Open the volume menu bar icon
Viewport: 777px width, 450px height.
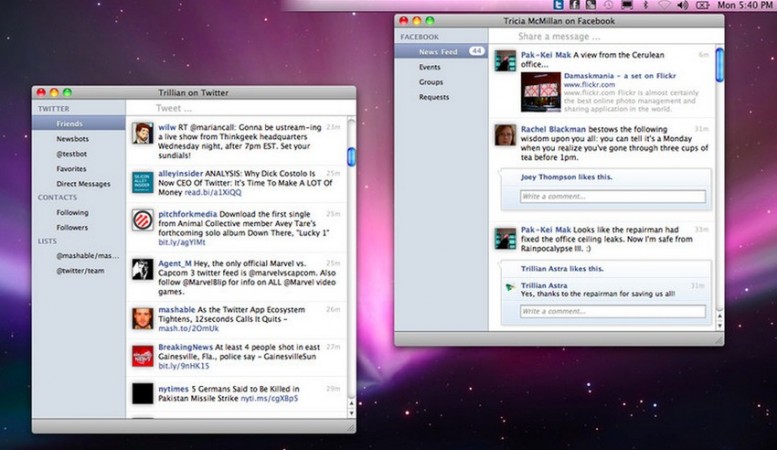(x=683, y=5)
